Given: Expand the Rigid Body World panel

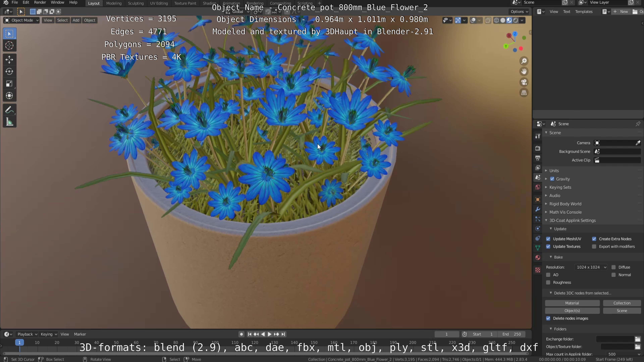Looking at the screenshot, I should click(x=565, y=204).
